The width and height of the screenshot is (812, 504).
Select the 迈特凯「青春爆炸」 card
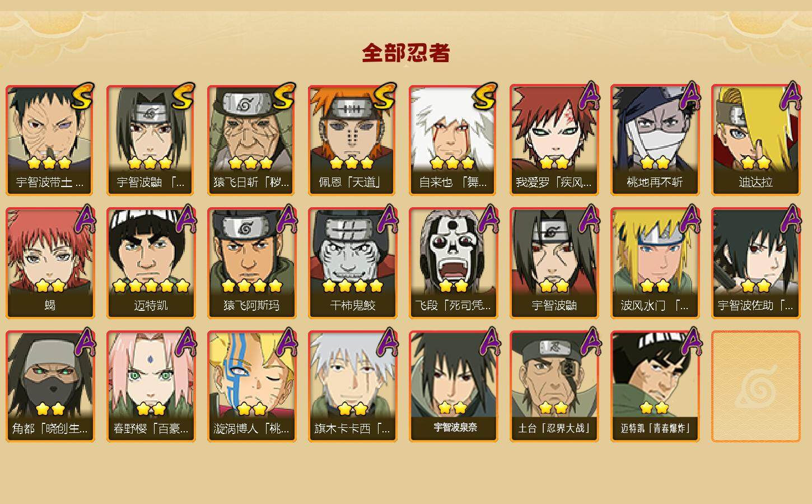point(655,386)
